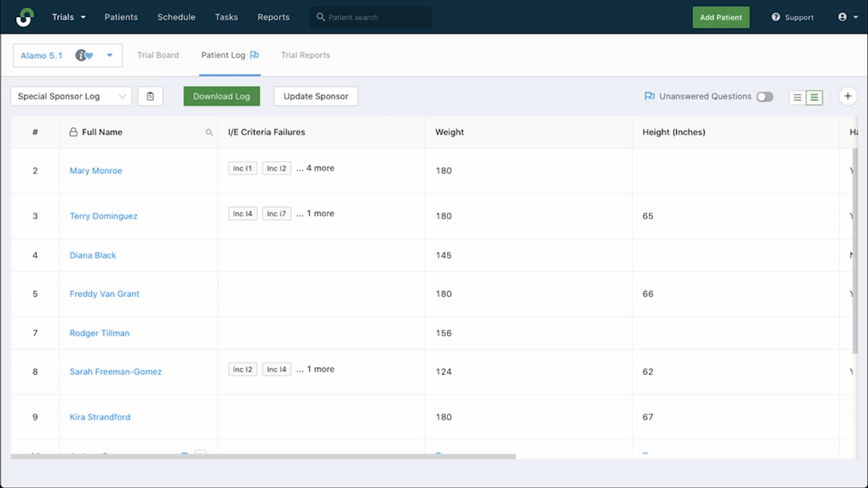Click the patient search magnifier icon
The width and height of the screenshot is (868, 488).
[320, 17]
